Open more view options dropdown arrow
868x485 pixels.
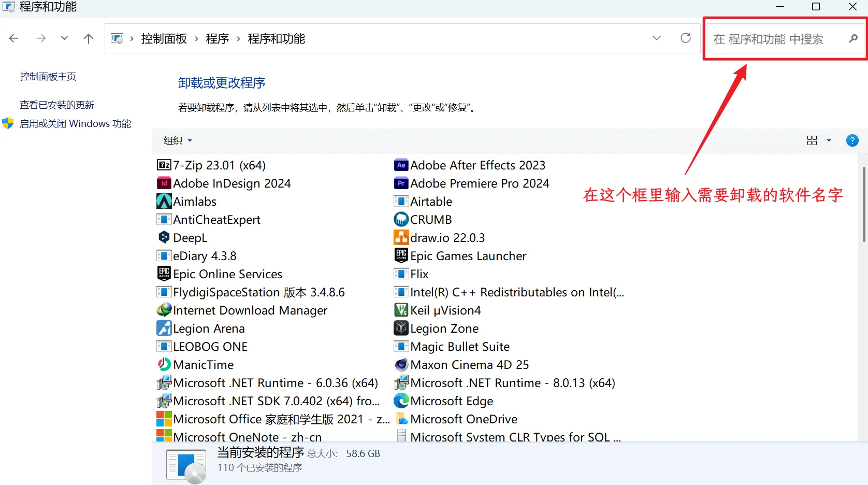829,140
